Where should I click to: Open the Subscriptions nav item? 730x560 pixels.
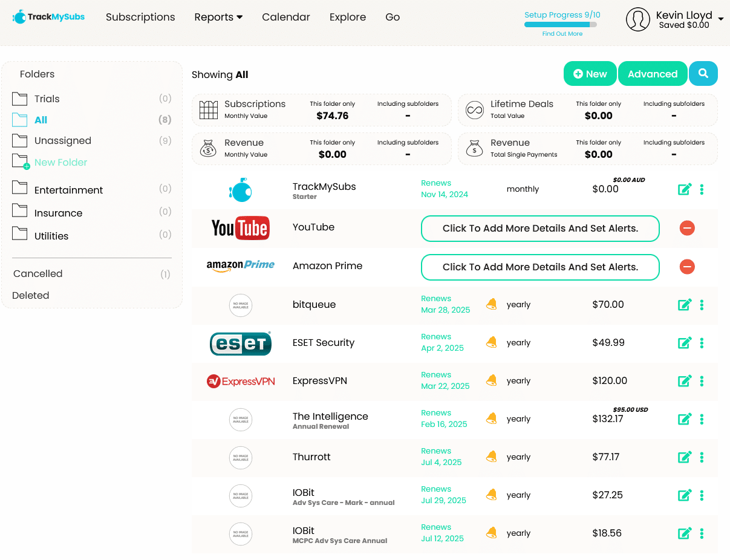(x=140, y=17)
